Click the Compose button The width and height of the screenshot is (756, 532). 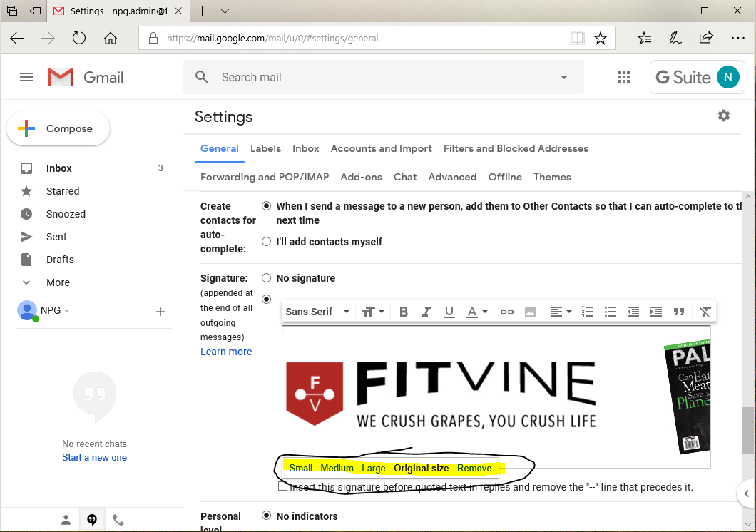click(58, 128)
